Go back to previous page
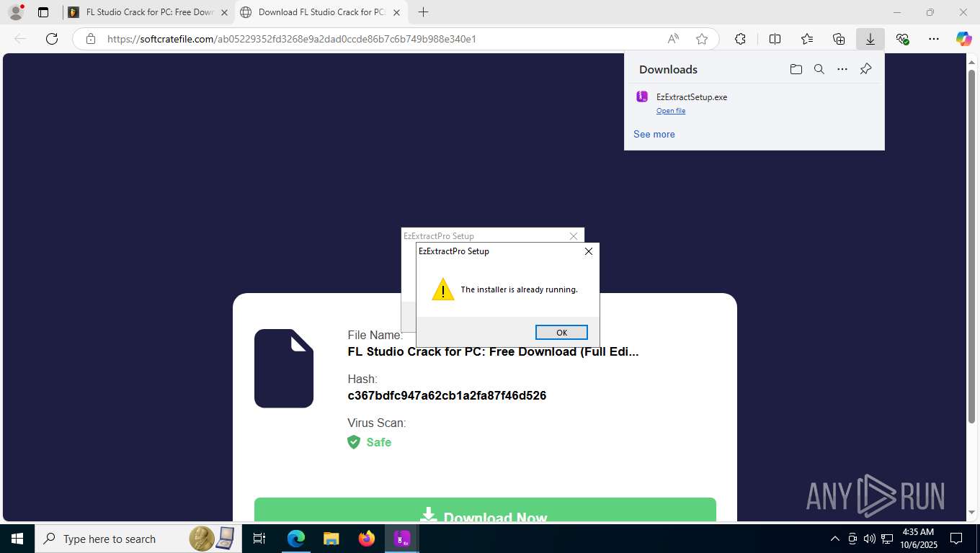This screenshot has height=553, width=980. tap(20, 39)
